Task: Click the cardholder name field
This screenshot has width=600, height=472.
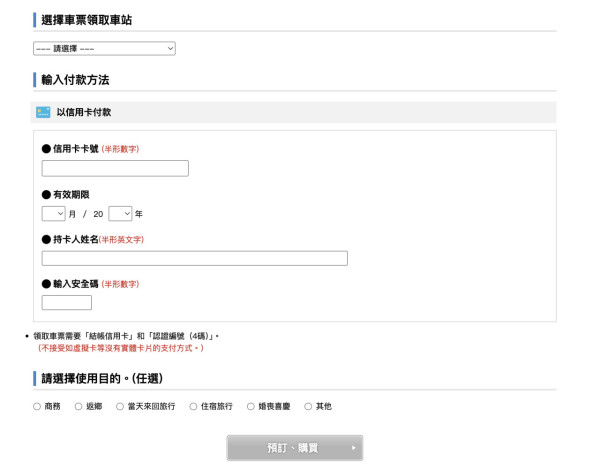Action: pyautogui.click(x=194, y=258)
